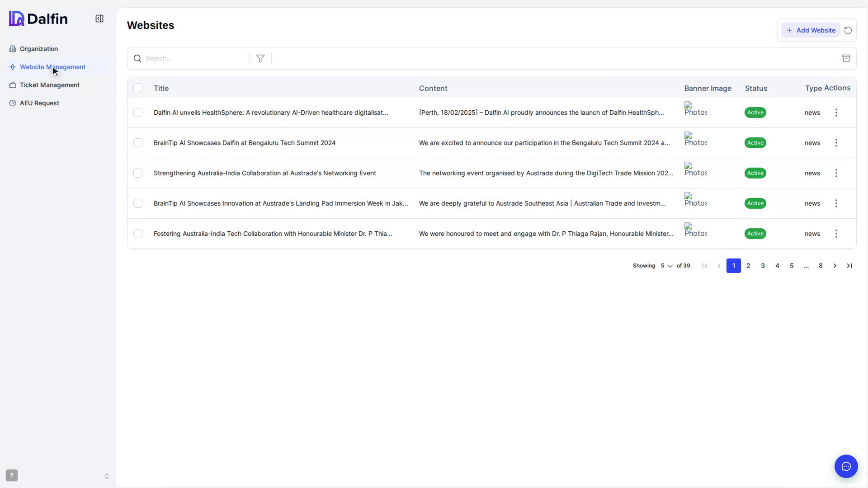The image size is (868, 488).
Task: Open AEU Request in sidebar
Action: pos(39,103)
